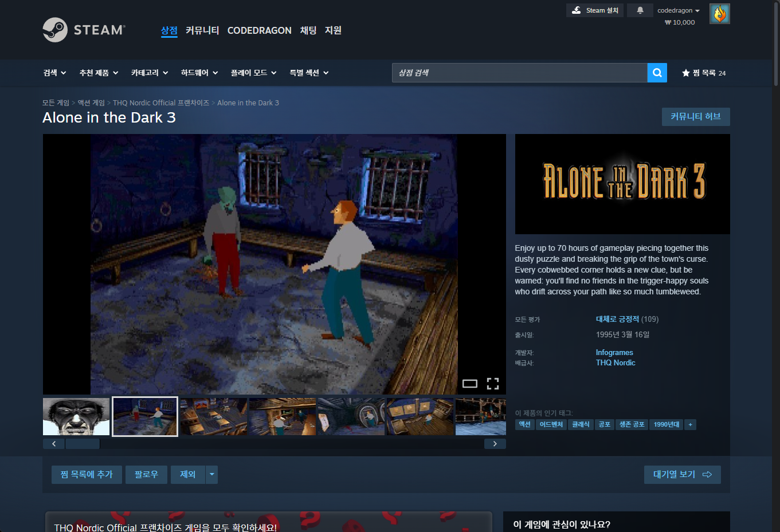This screenshot has height=532, width=780.
Task: Click the Alone in the Dark 3 header image
Action: coord(622,184)
